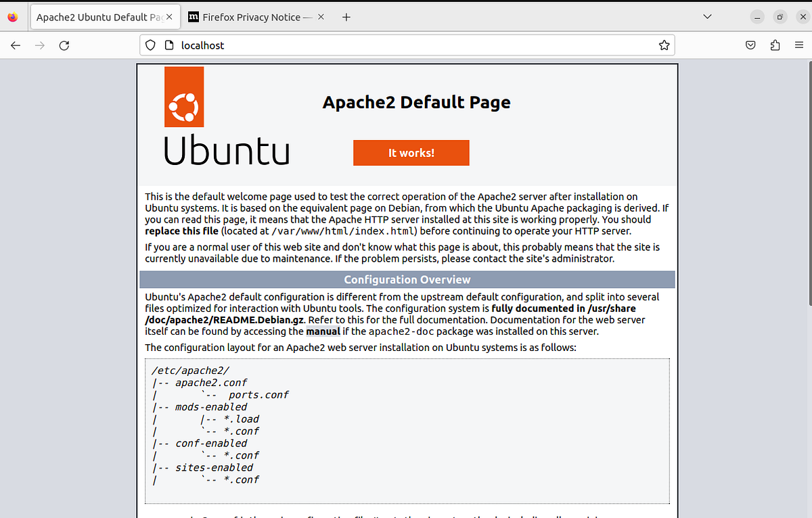812x518 pixels.
Task: Open the list-all-tabs chevron
Action: pyautogui.click(x=706, y=16)
